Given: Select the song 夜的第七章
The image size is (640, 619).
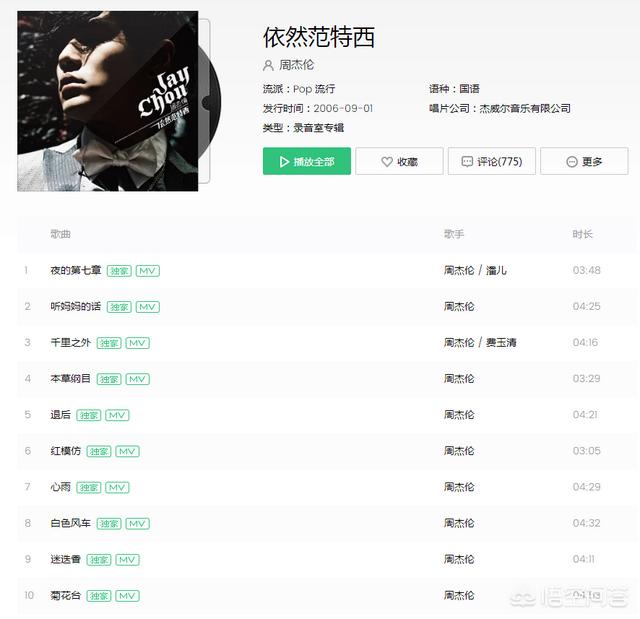Looking at the screenshot, I should (x=76, y=271).
